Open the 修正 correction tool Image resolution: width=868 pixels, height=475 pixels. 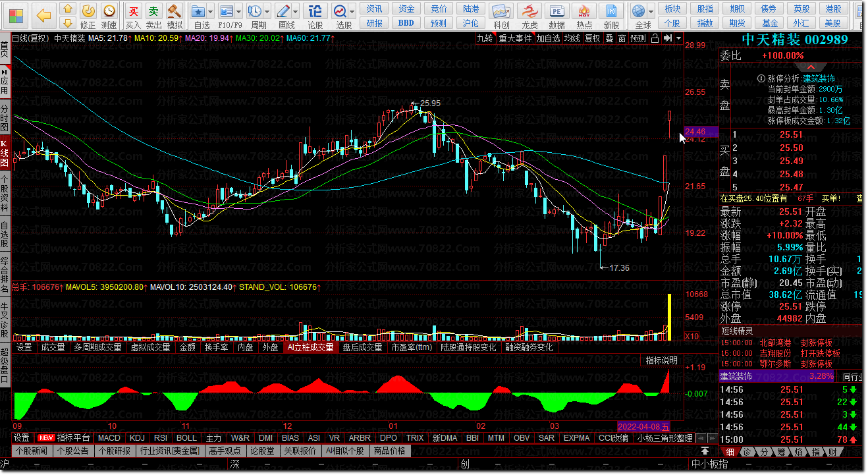pyautogui.click(x=88, y=16)
